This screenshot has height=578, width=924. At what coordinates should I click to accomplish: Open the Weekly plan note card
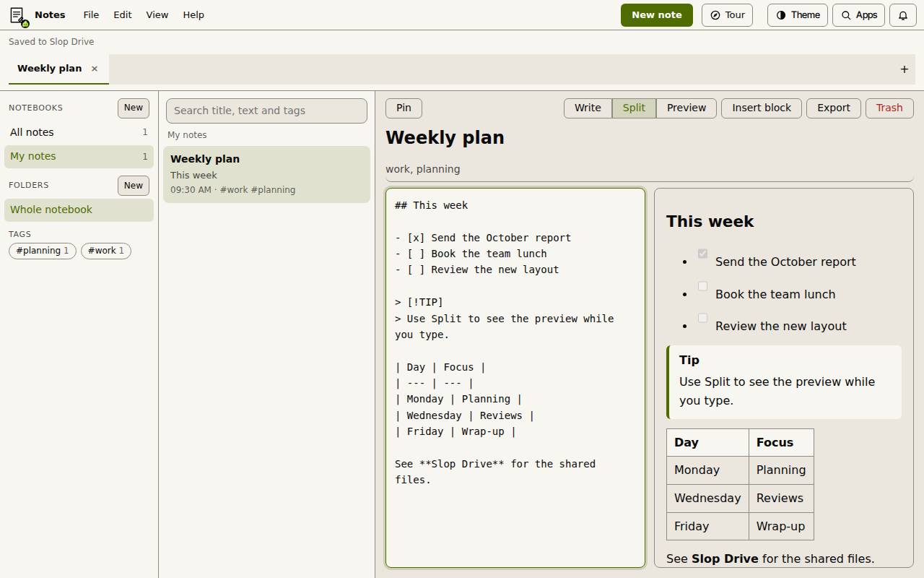(266, 174)
